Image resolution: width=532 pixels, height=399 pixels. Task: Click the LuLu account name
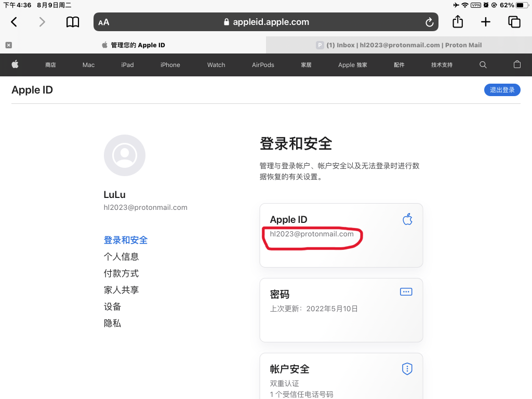coord(115,194)
